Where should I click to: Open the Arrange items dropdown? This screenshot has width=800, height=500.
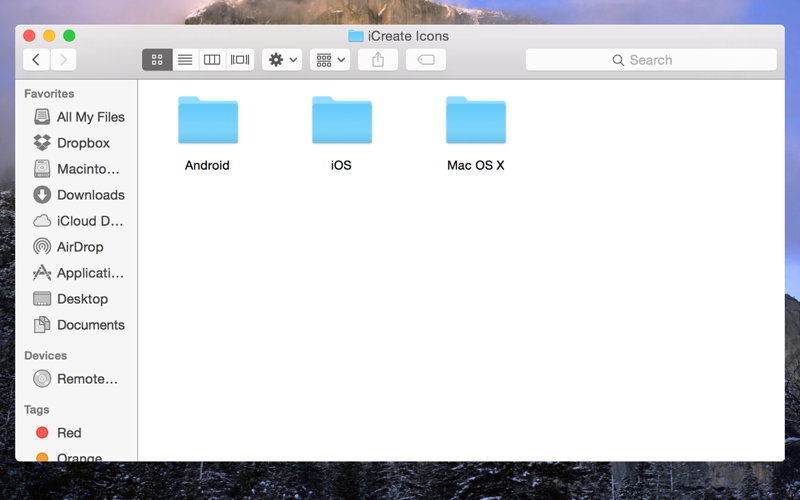(330, 60)
